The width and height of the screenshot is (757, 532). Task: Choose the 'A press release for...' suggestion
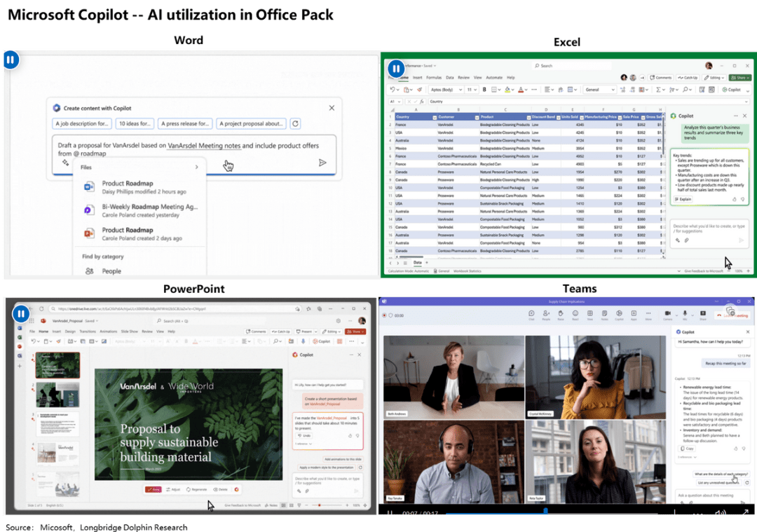point(185,123)
